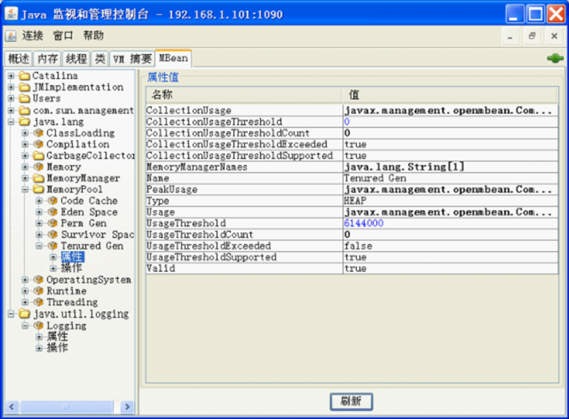
Task: Expand the Users tree node
Action: pos(11,98)
